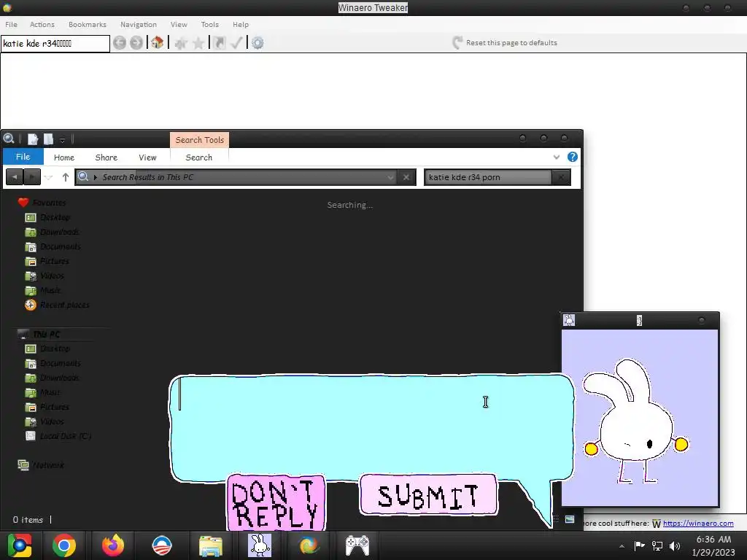Click Reset this page to defaults
Image resolution: width=747 pixels, height=560 pixels.
click(505, 43)
